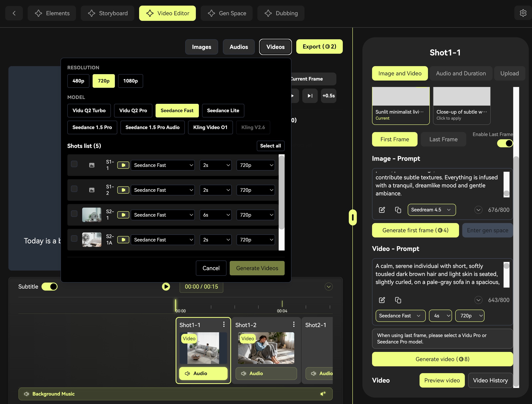This screenshot has width=532, height=404.
Task: Check the S2-1 shot checkbox
Action: click(74, 214)
